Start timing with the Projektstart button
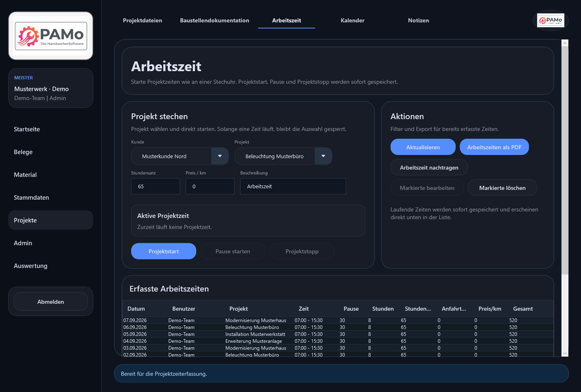Viewport: 581px width, 392px height. (x=164, y=251)
